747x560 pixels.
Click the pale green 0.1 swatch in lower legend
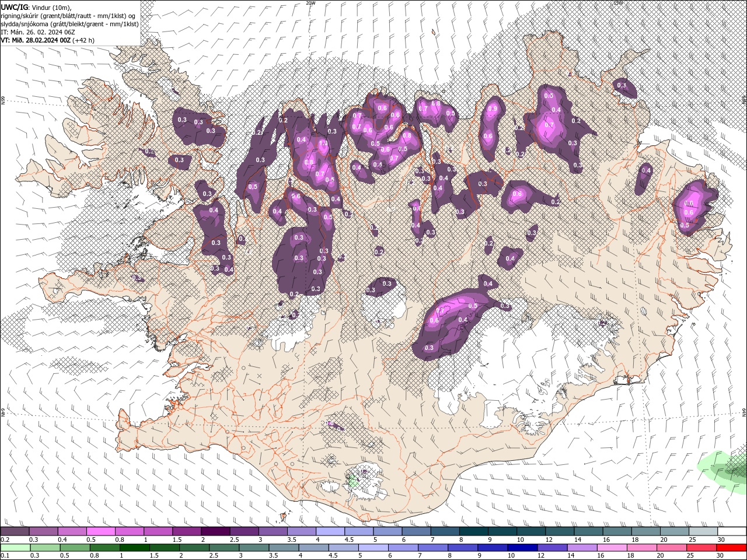(x=15, y=548)
